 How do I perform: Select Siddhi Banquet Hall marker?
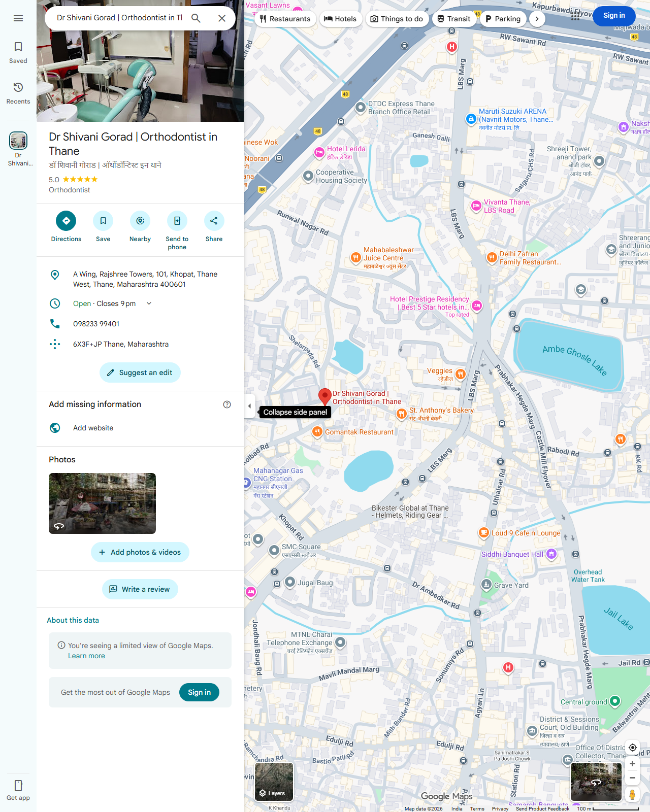pyautogui.click(x=551, y=554)
